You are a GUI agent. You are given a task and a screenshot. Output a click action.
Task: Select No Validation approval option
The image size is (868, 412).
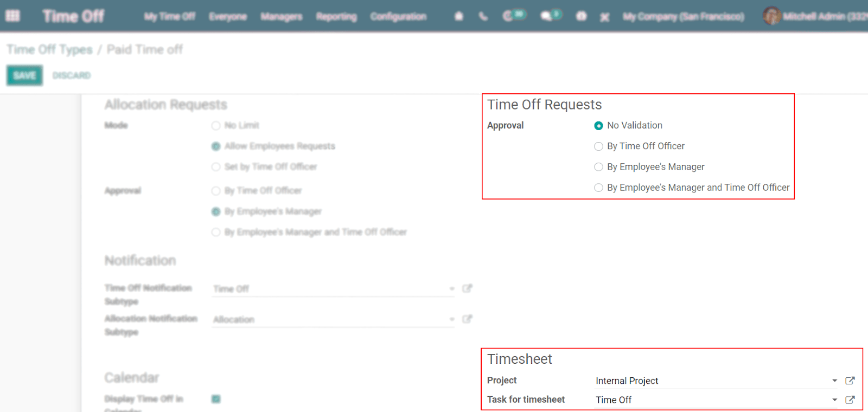(x=598, y=126)
